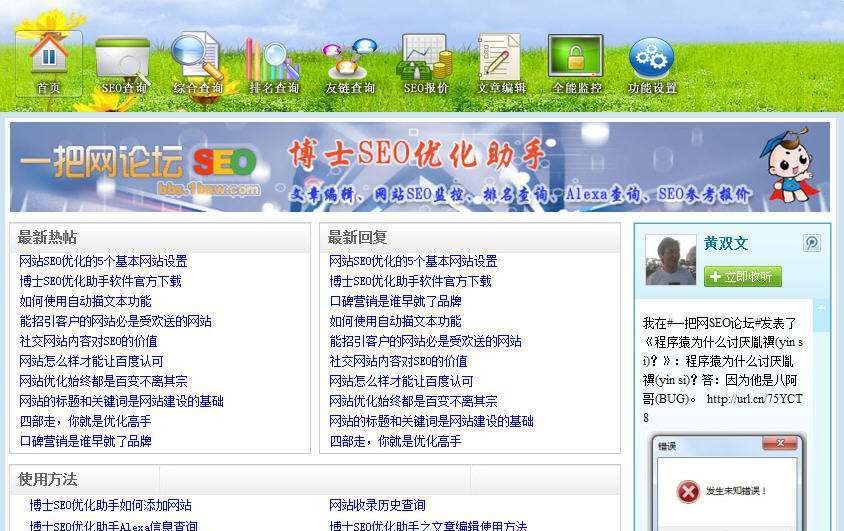Open the 全能监控 lock icon
844x531 pixels.
pos(576,64)
